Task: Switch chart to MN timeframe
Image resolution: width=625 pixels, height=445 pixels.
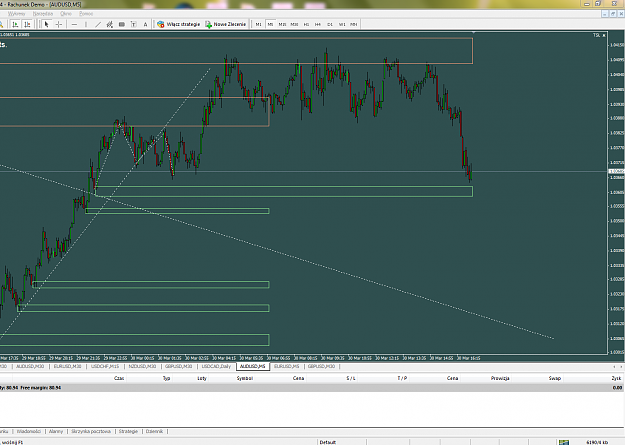Action: (x=354, y=24)
